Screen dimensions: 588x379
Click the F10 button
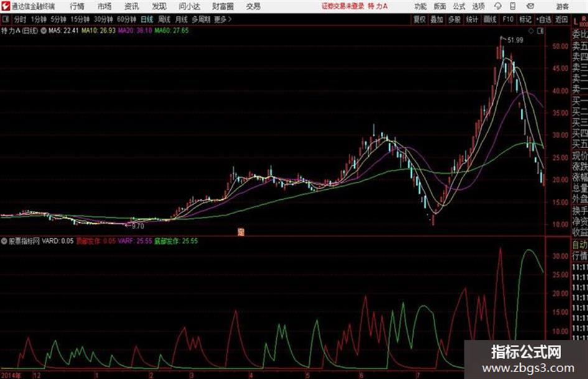coord(508,19)
